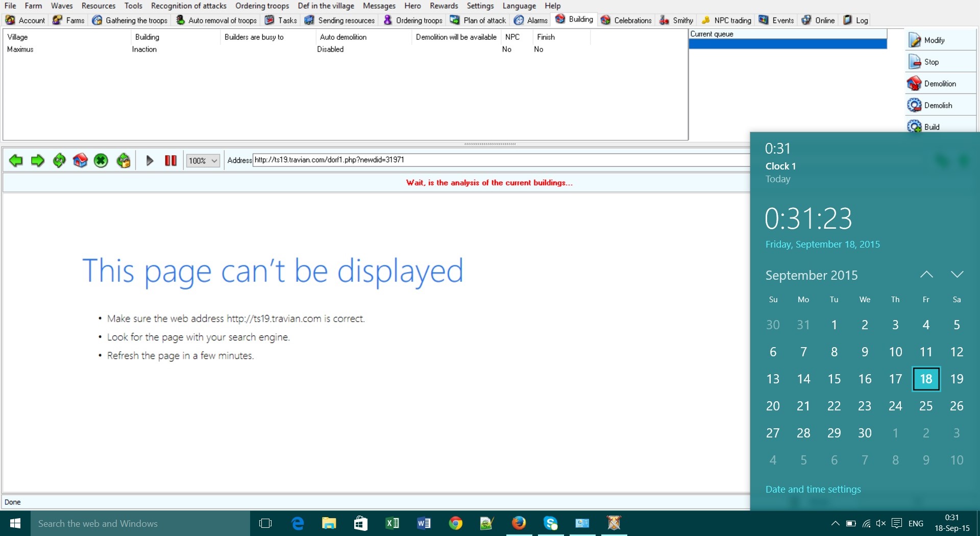Open Skype from the taskbar
The height and width of the screenshot is (536, 980).
click(x=551, y=523)
